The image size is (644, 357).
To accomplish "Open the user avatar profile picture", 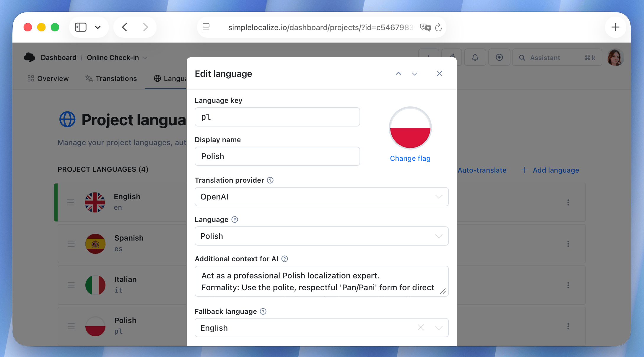I will tap(615, 57).
